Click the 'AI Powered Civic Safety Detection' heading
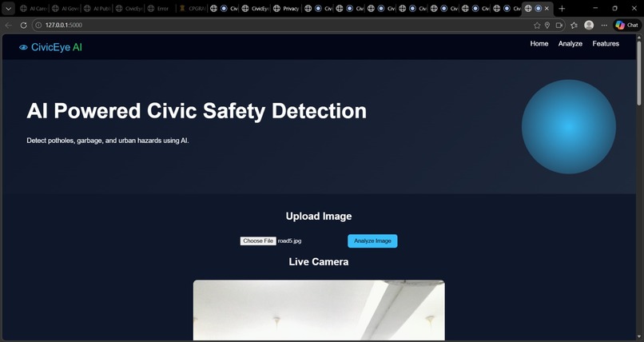This screenshot has height=342, width=644. point(197,111)
